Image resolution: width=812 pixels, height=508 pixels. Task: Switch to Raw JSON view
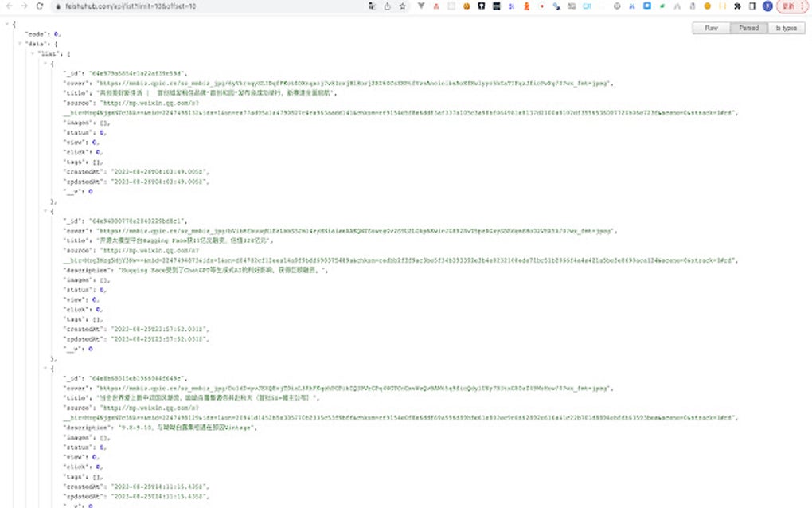click(x=711, y=28)
